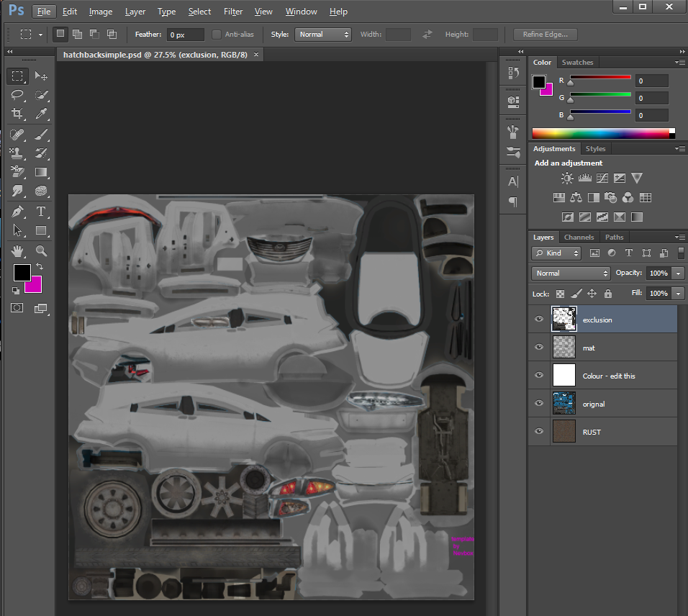The width and height of the screenshot is (688, 616).
Task: Switch to the Swatches tab
Action: point(577,63)
